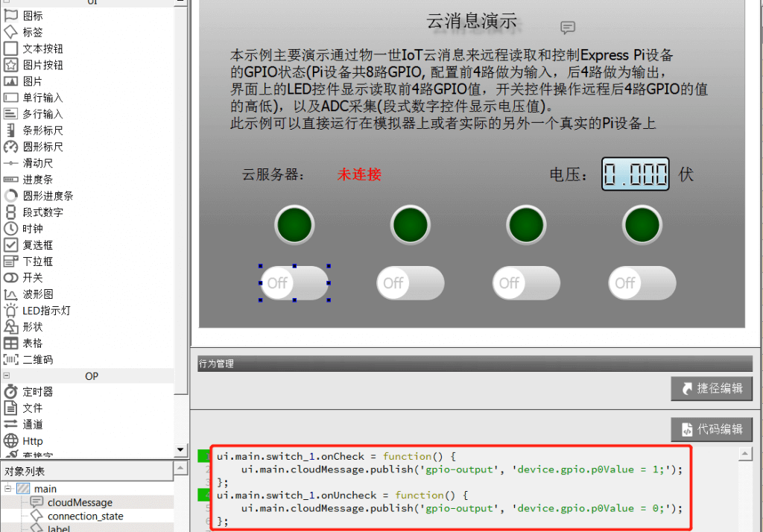Pick the 段式数字 segment digit widget

pos(33,212)
